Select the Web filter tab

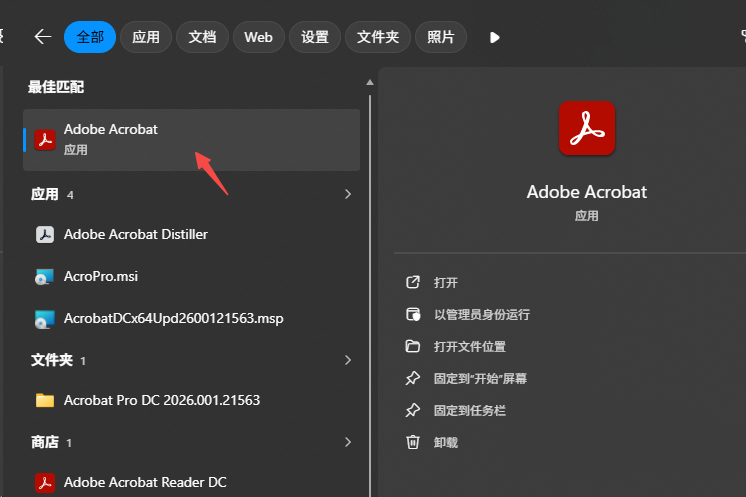click(x=258, y=37)
